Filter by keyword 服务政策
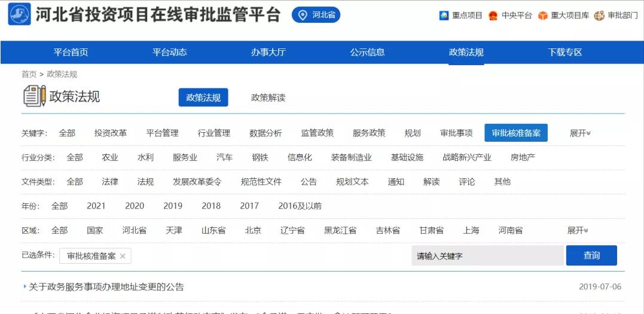This screenshot has height=314, width=644. (369, 133)
